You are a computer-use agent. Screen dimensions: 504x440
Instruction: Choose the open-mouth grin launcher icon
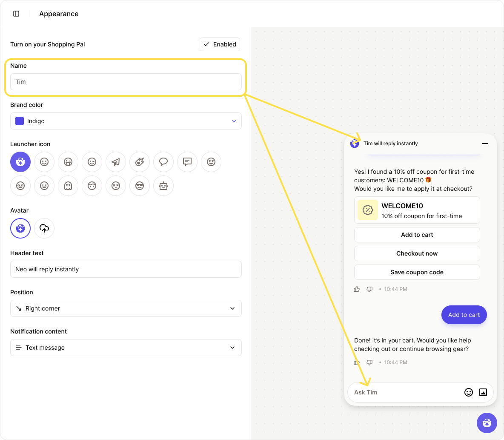tap(44, 186)
